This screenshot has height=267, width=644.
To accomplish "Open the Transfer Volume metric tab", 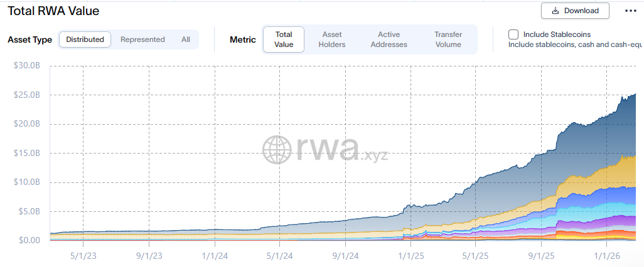I will tap(448, 39).
